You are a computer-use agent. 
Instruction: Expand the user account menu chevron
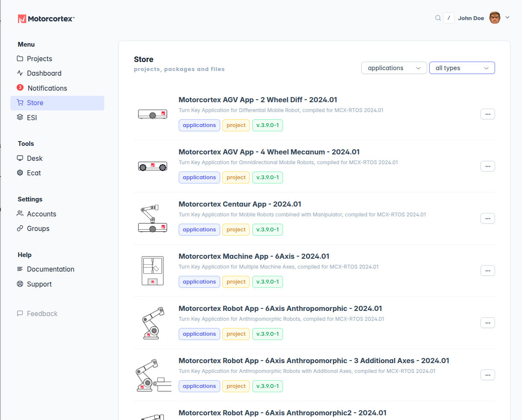tap(507, 18)
